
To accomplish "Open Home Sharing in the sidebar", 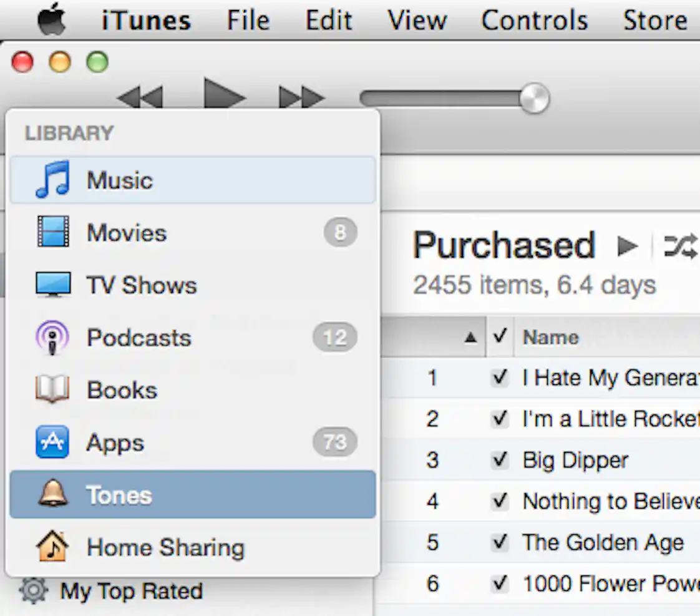I will (x=165, y=547).
